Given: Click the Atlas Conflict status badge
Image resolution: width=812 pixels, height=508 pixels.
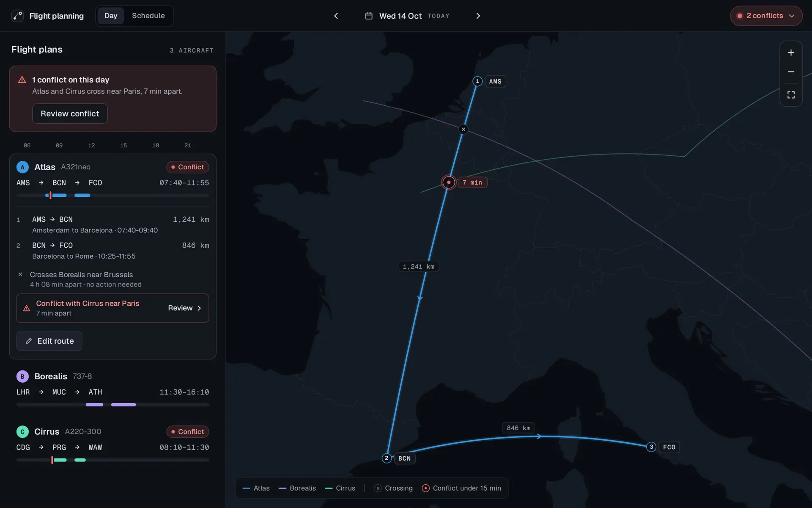Looking at the screenshot, I should tap(187, 167).
